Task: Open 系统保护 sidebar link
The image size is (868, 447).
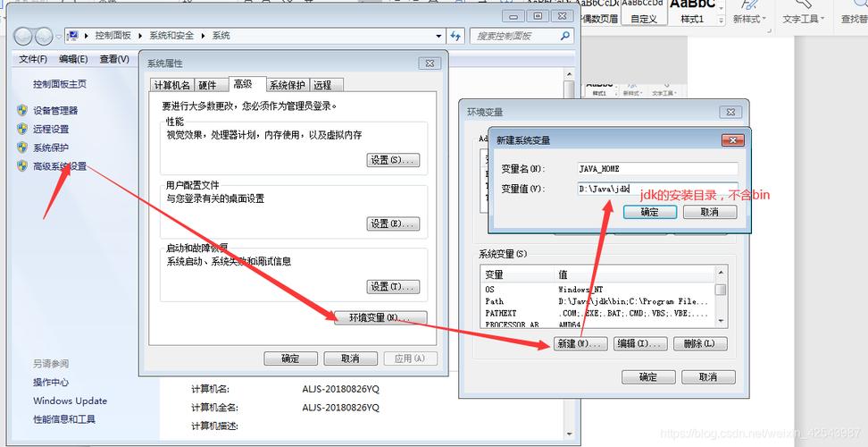Action: (51, 148)
